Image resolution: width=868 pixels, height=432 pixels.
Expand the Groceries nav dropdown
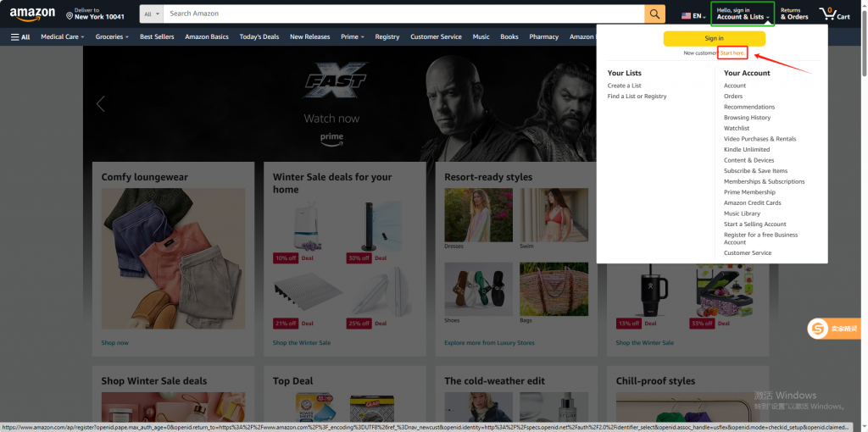(x=112, y=37)
